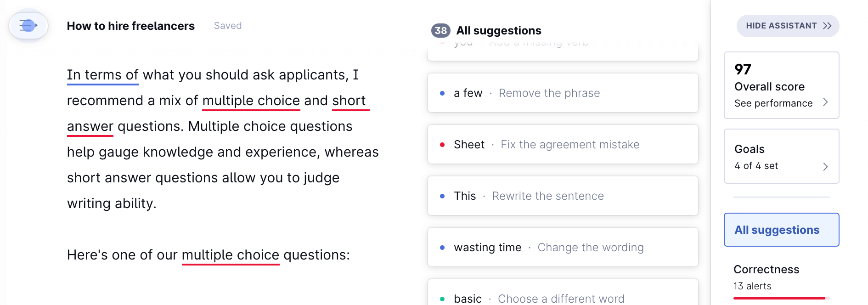The height and width of the screenshot is (305, 868).
Task: Select the Correctness category
Action: pos(766,269)
